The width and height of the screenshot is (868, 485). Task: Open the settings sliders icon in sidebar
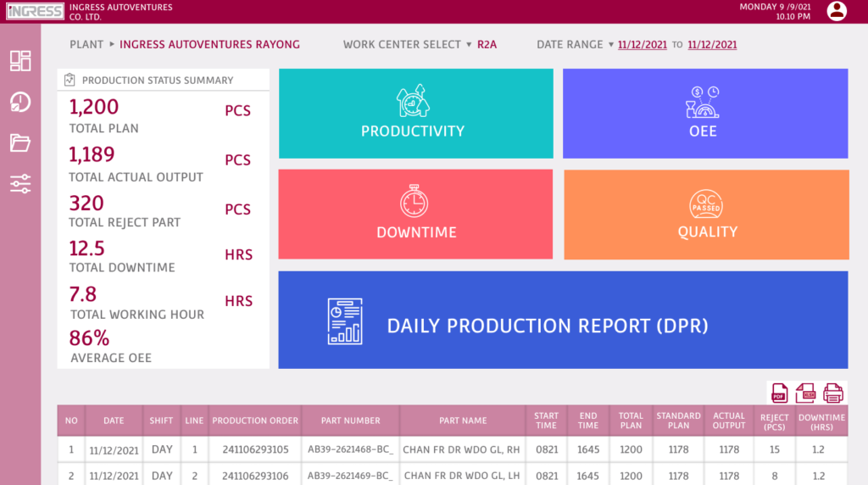(x=20, y=183)
